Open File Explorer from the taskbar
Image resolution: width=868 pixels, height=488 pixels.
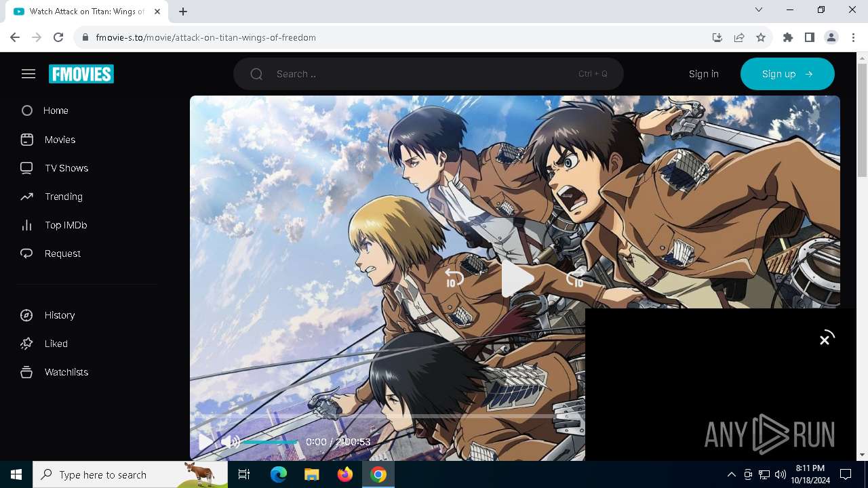(312, 474)
